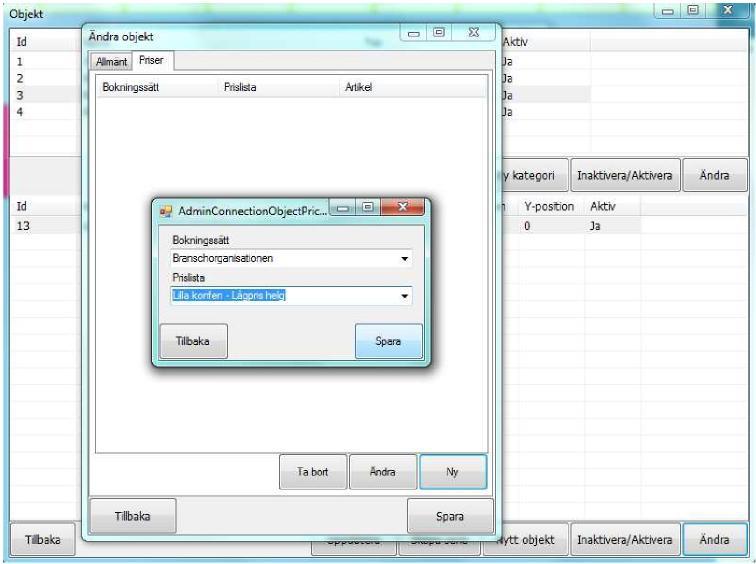The height and width of the screenshot is (564, 756).
Task: Click the Y-position value 0
Action: [x=527, y=226]
